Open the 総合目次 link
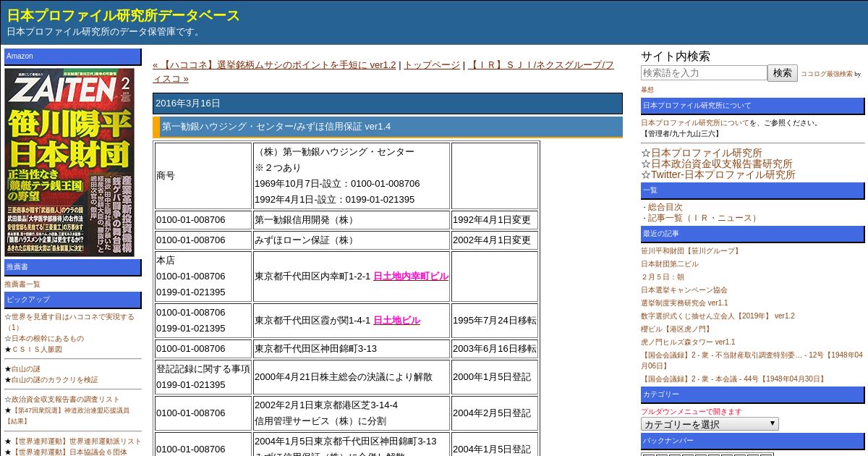 pos(665,207)
